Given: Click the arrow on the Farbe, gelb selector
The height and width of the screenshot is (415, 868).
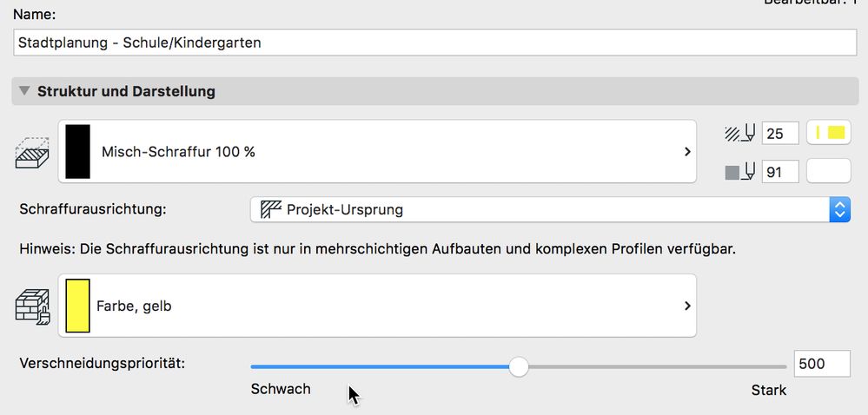Looking at the screenshot, I should pos(687,306).
